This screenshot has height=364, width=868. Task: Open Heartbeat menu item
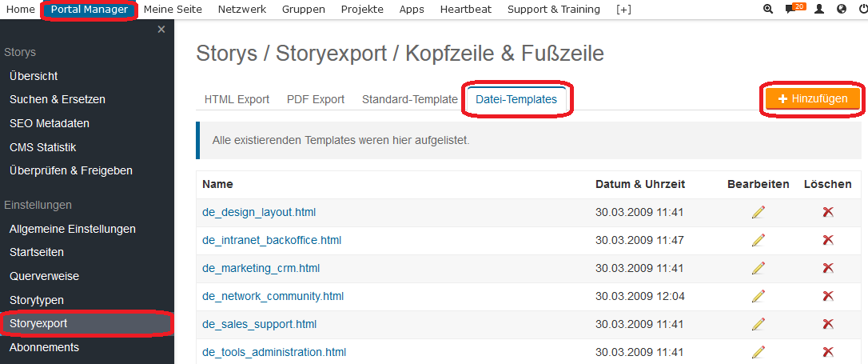coord(465,10)
